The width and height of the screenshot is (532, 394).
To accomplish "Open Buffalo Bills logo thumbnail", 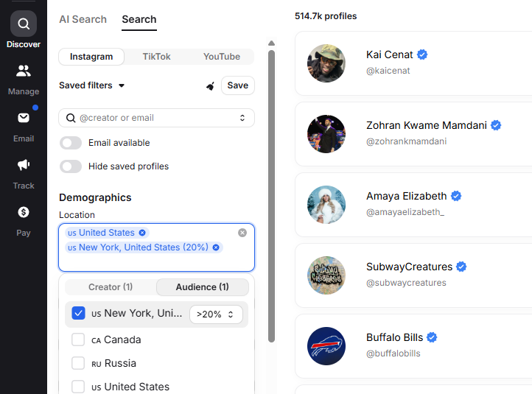I will [x=326, y=346].
